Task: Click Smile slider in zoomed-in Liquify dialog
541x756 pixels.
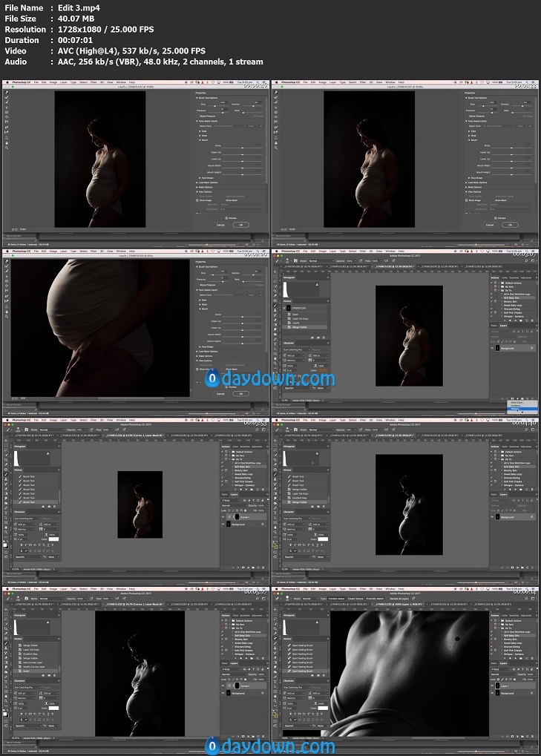Action: pyautogui.click(x=241, y=315)
